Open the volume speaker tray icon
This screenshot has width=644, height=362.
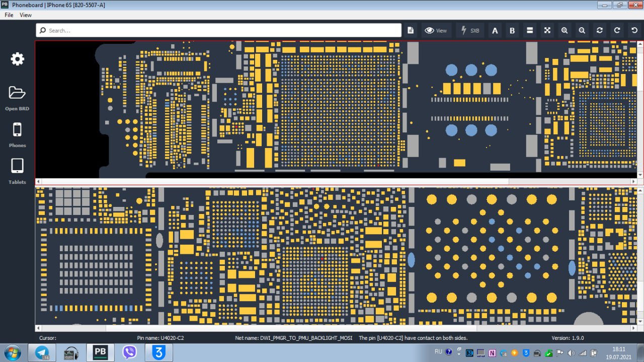(571, 353)
